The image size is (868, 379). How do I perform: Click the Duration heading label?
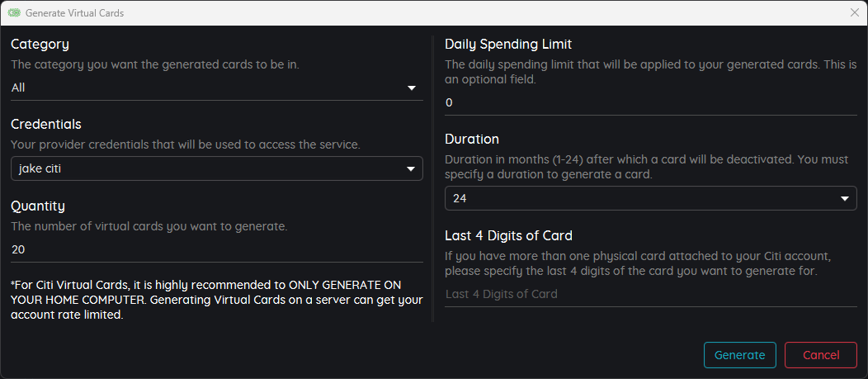472,139
